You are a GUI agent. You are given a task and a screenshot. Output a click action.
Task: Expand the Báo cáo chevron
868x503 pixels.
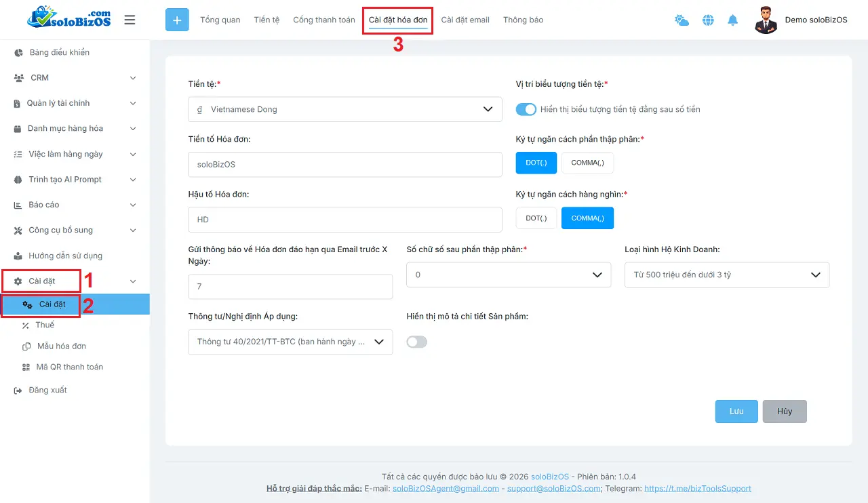[x=133, y=205]
